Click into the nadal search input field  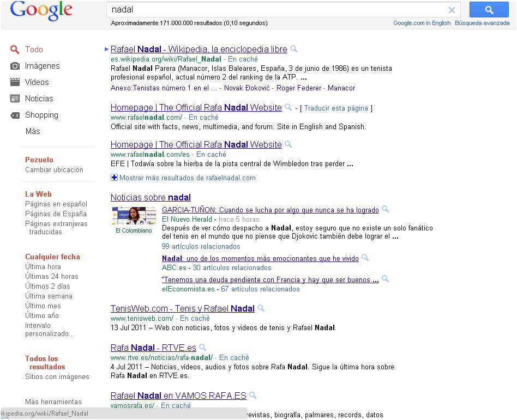click(x=273, y=10)
